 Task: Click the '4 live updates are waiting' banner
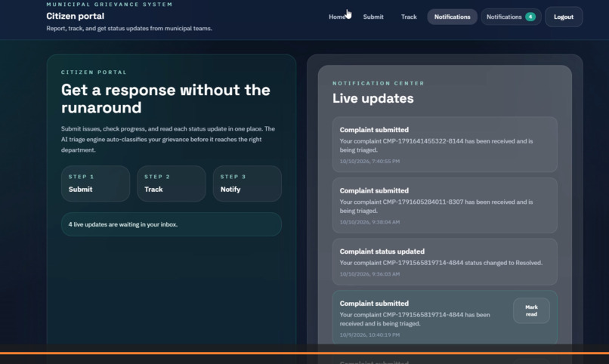(x=172, y=224)
